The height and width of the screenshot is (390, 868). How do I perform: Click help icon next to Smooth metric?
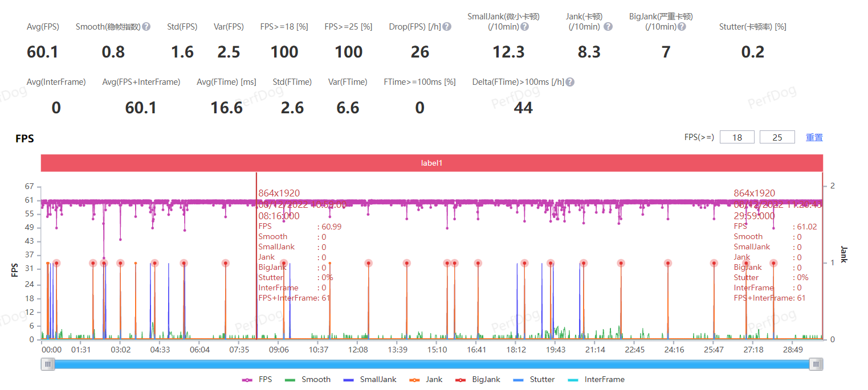point(146,27)
